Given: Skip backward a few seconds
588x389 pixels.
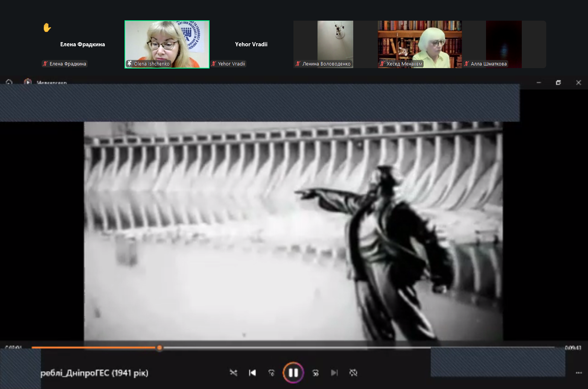Looking at the screenshot, I should [272, 372].
